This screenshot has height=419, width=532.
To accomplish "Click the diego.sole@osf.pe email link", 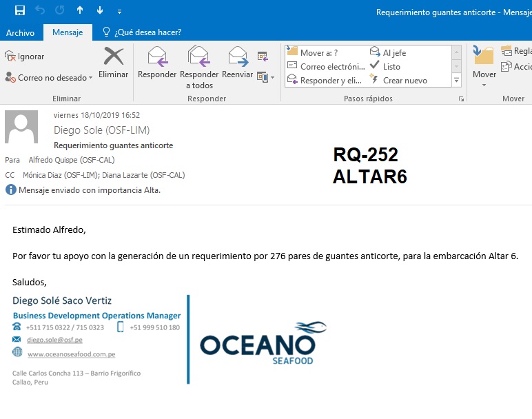I will (54, 340).
